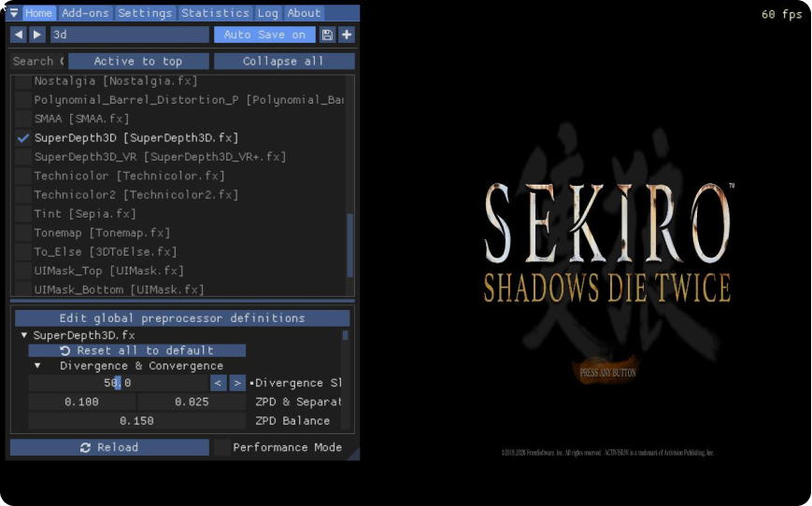Click Edit global preprocessor definitions
812x506 pixels.
182,318
